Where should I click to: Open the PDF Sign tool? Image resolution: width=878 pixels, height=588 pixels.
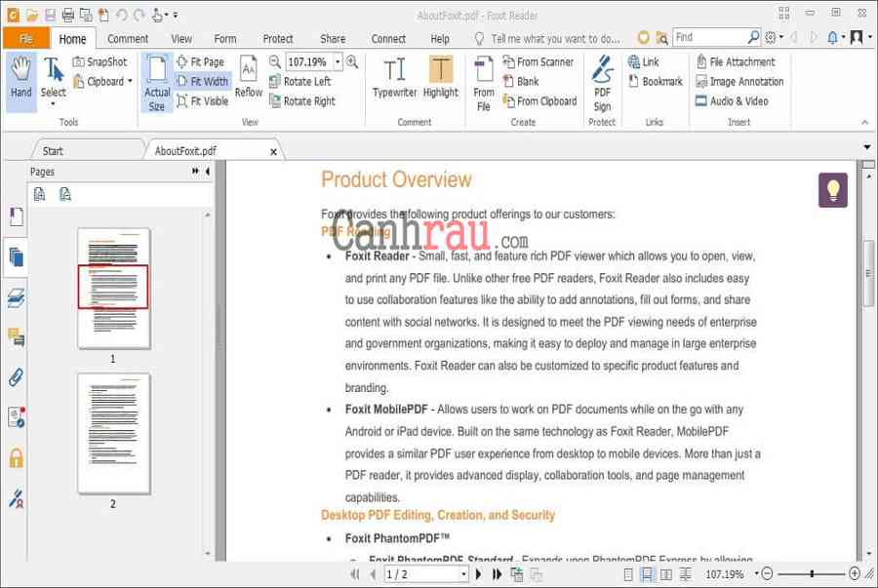point(603,83)
